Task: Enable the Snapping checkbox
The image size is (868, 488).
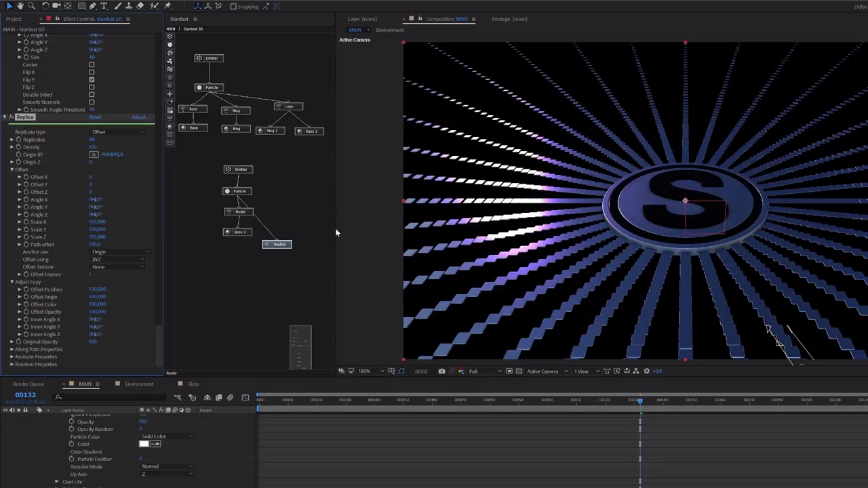Action: coord(233,6)
